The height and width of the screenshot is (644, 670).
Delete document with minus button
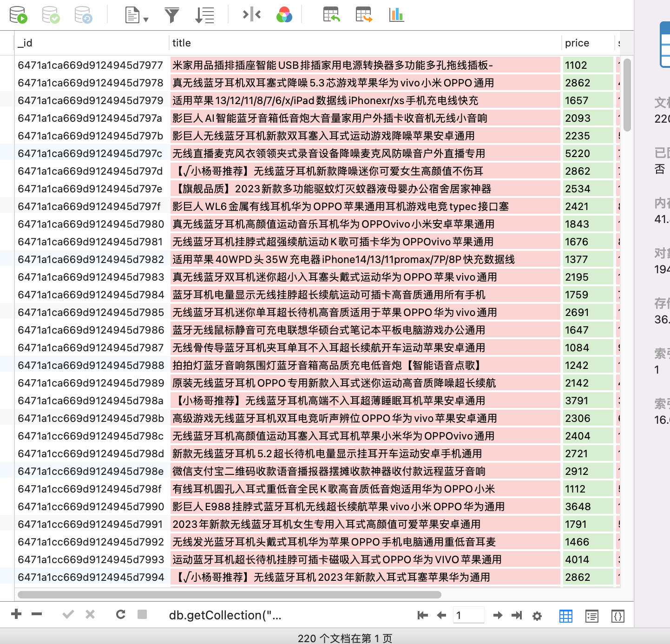37,614
